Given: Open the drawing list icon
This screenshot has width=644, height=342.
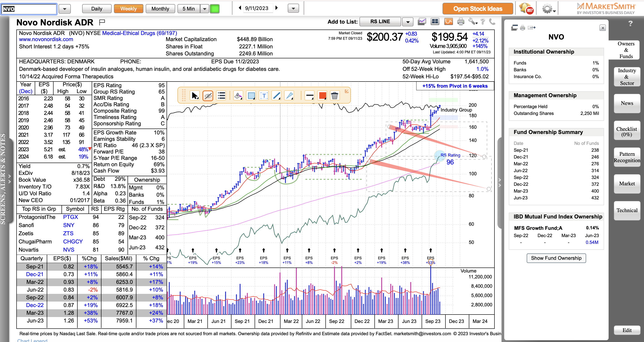Looking at the screenshot, I should pyautogui.click(x=221, y=96).
